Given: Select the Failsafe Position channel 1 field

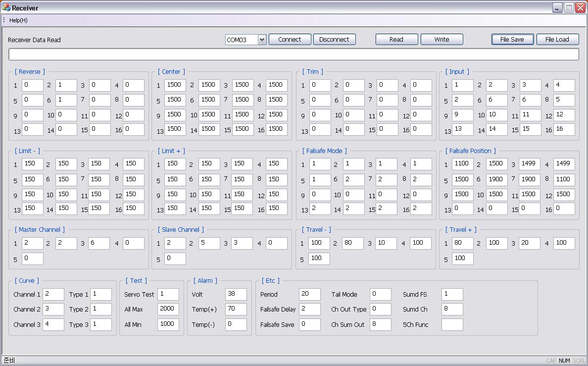Looking at the screenshot, I should click(462, 164).
